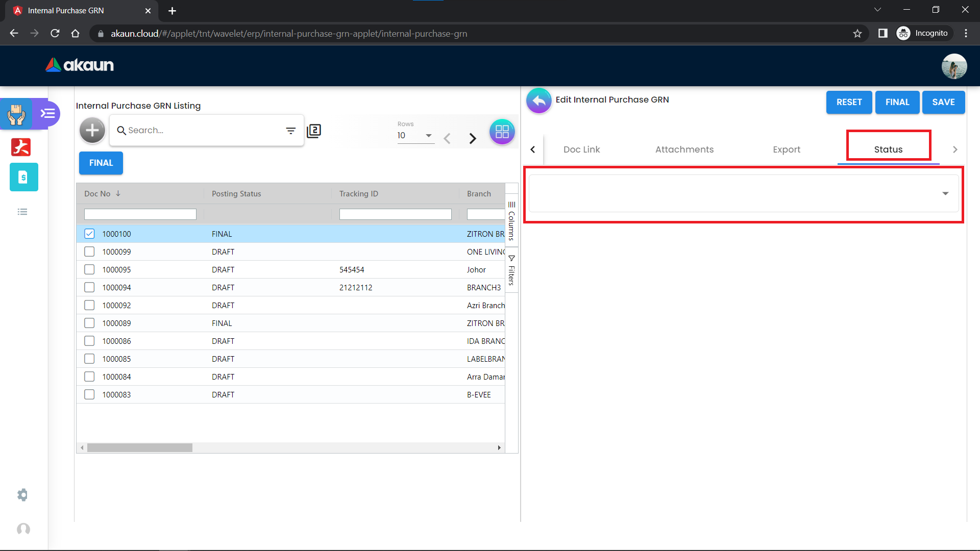Viewport: 980px width, 551px height.
Task: Click the SAVE button
Action: tap(943, 102)
